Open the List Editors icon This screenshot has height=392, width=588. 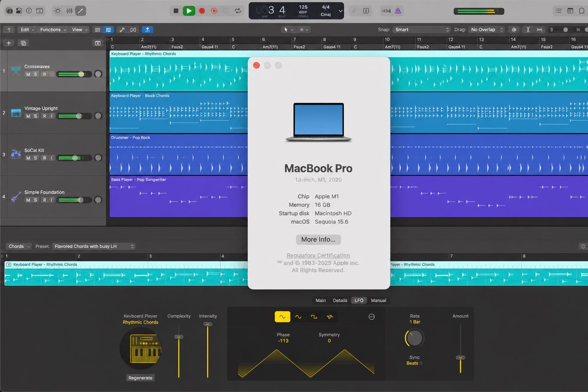(559, 11)
